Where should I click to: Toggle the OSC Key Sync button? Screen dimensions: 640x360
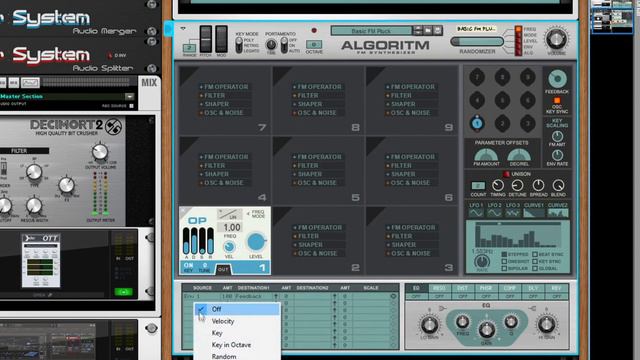pyautogui.click(x=557, y=100)
